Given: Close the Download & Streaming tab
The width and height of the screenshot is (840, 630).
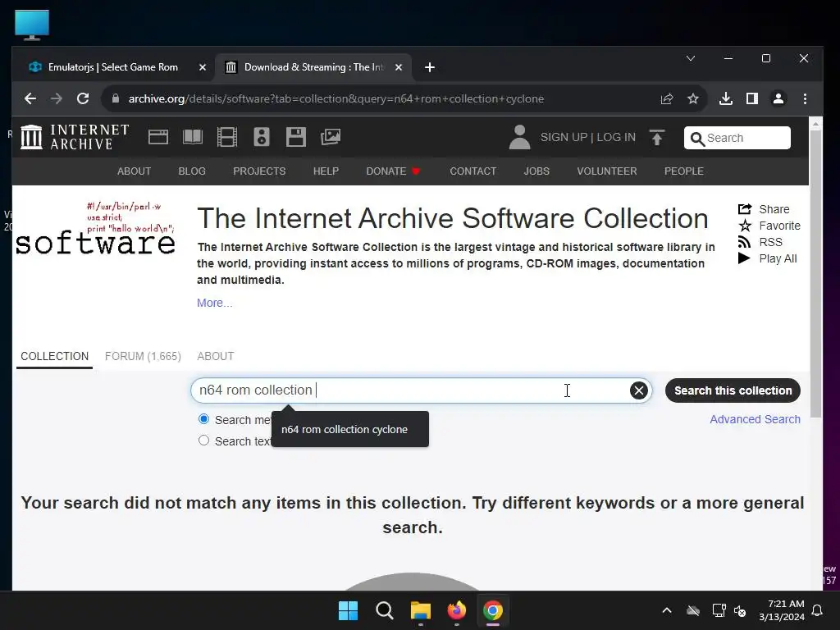Looking at the screenshot, I should tap(399, 67).
